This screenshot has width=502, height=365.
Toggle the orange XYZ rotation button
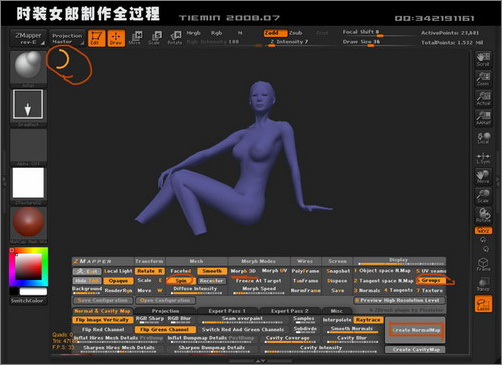point(483,230)
